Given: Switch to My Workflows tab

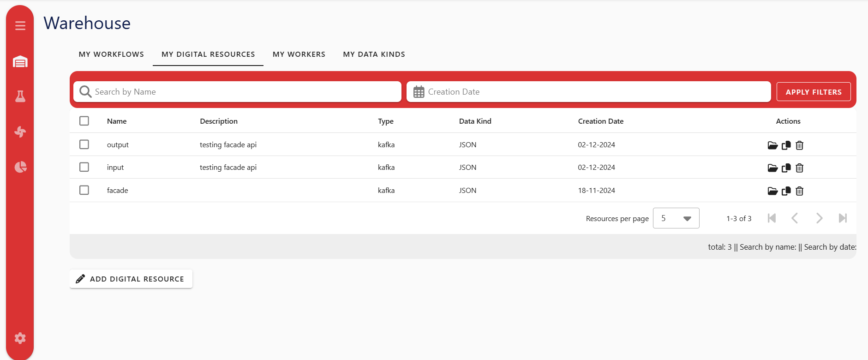Looking at the screenshot, I should coord(111,54).
